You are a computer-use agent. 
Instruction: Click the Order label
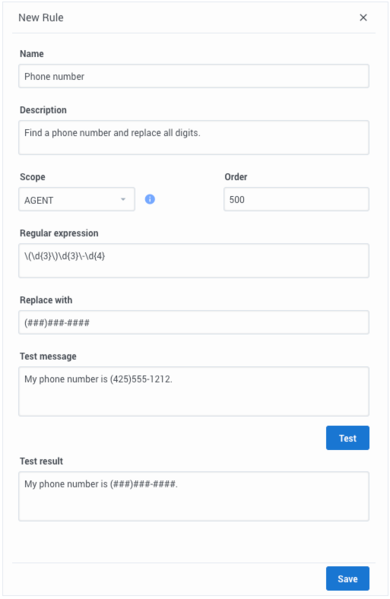tap(236, 177)
